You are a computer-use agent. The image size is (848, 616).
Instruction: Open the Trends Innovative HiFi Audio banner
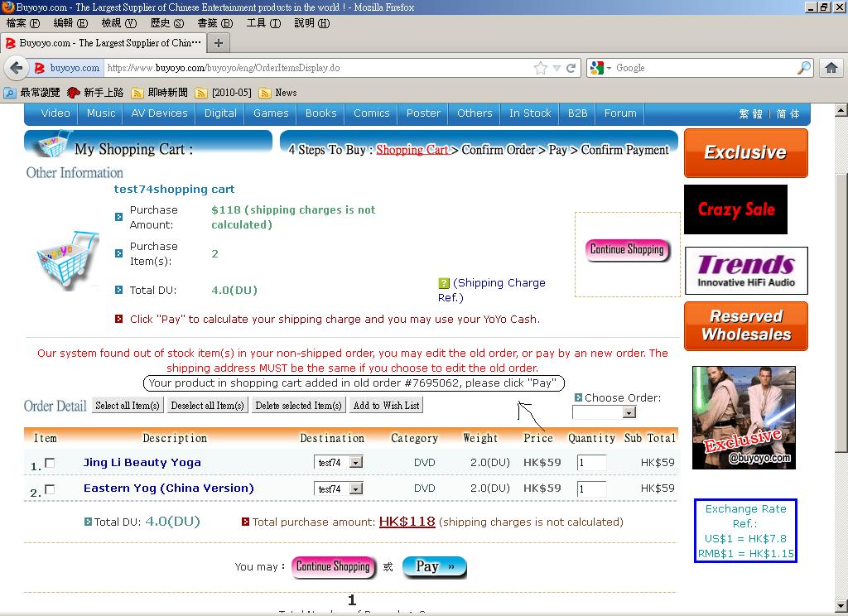(746, 271)
